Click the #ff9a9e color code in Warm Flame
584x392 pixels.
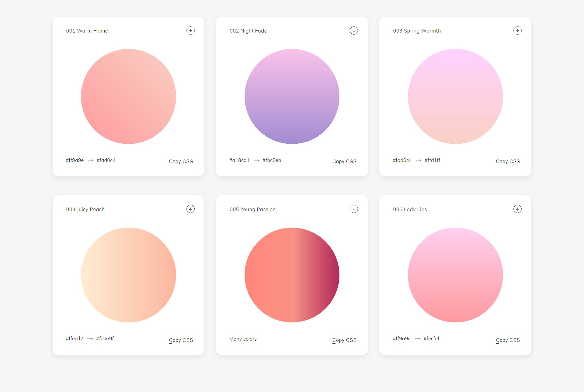pyautogui.click(x=75, y=160)
